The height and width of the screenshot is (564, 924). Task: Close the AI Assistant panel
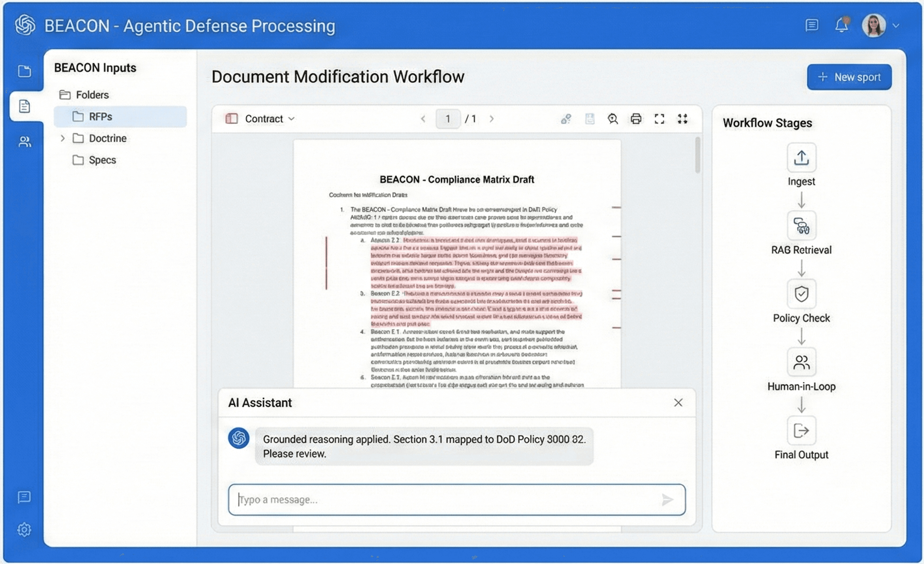pyautogui.click(x=678, y=402)
